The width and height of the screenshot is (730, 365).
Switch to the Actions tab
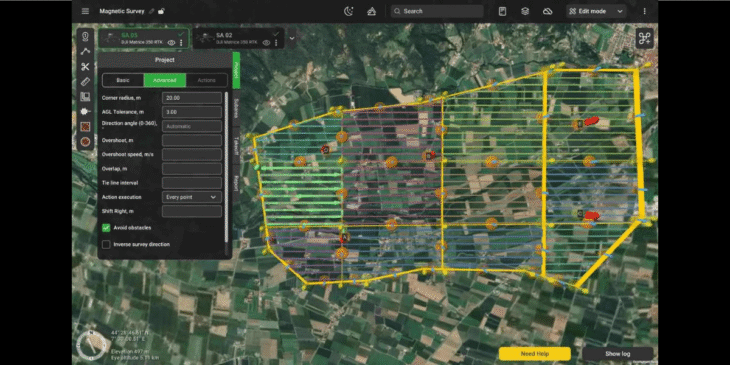(206, 80)
